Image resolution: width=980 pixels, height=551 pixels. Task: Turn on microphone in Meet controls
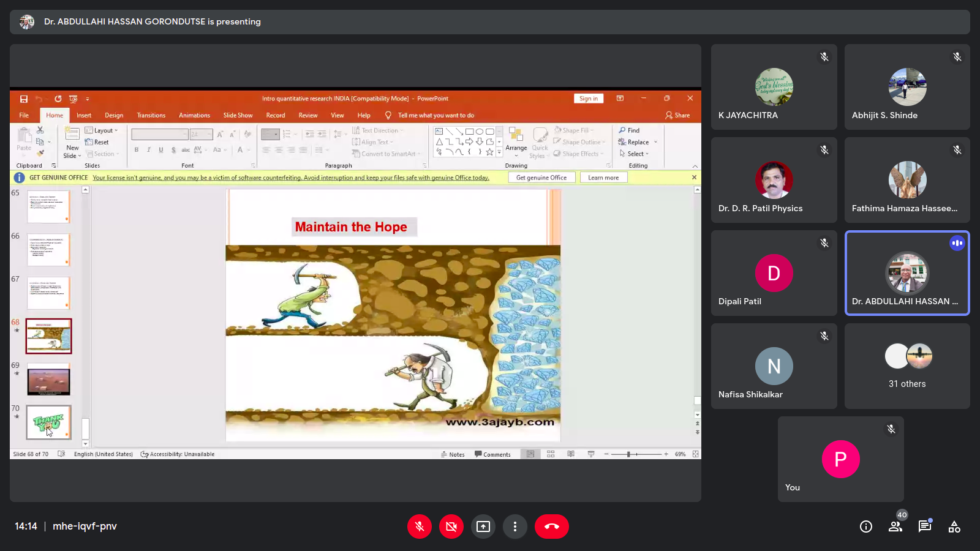click(420, 527)
